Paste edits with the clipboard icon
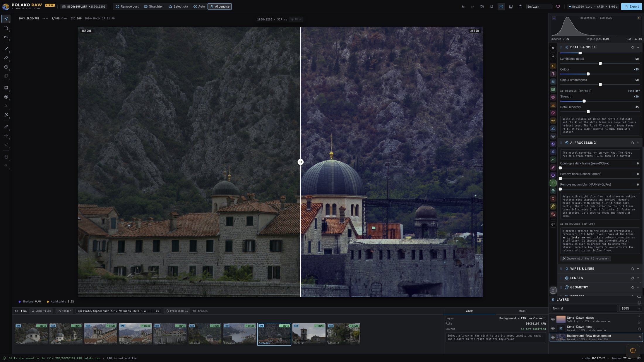This screenshot has height=362, width=644. click(520, 6)
